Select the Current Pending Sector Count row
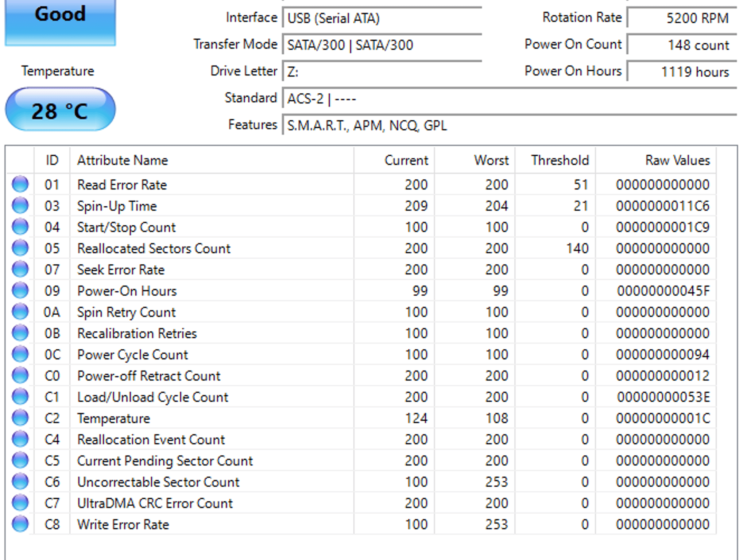Image resolution: width=747 pixels, height=560 pixels. pos(361,460)
